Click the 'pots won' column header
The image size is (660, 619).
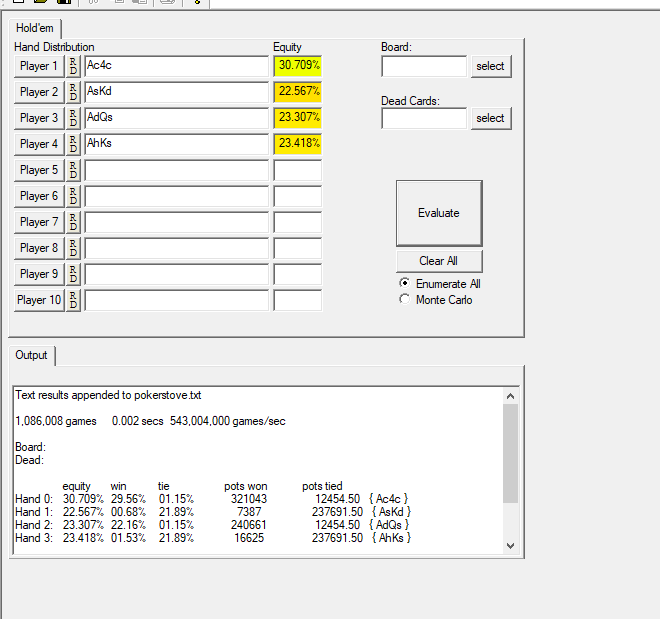coord(246,486)
